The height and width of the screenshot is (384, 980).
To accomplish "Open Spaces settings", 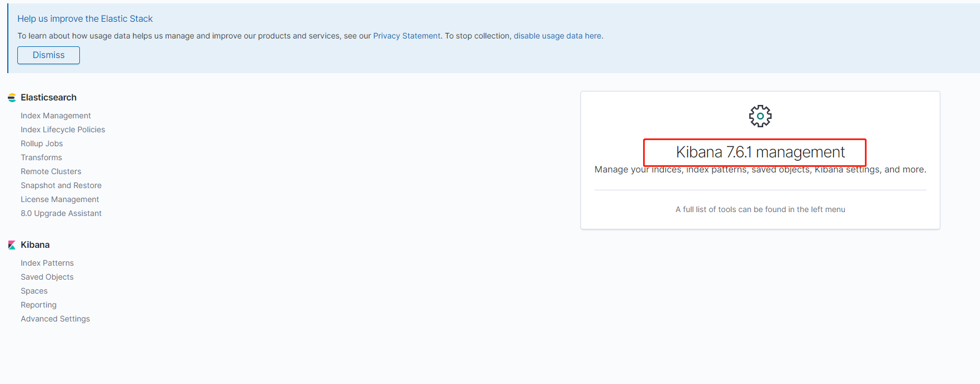I will (x=34, y=291).
